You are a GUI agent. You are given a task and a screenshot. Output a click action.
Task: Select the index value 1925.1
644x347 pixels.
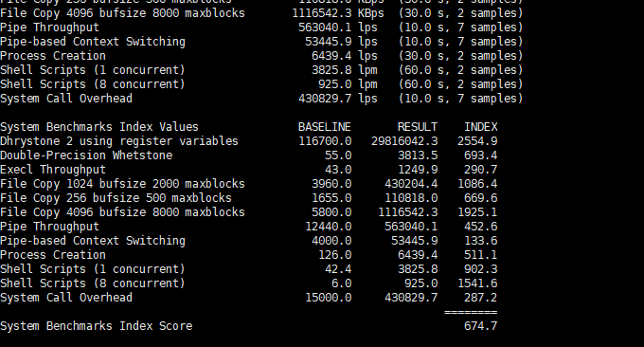477,212
